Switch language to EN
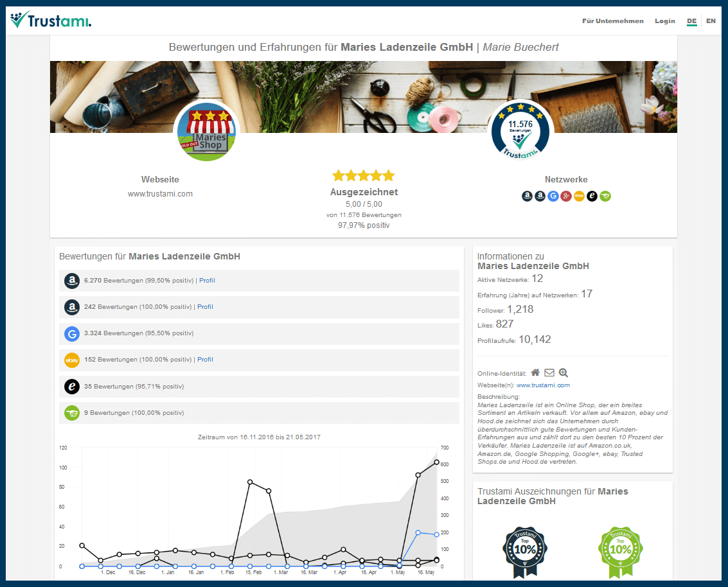 711,21
